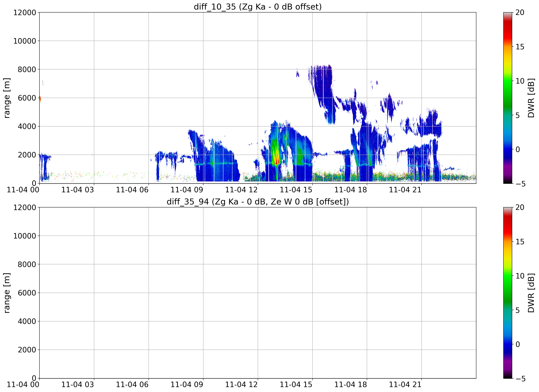Click the "8000" range tick of diff_10_35 plot
539x392 pixels.
[27, 69]
